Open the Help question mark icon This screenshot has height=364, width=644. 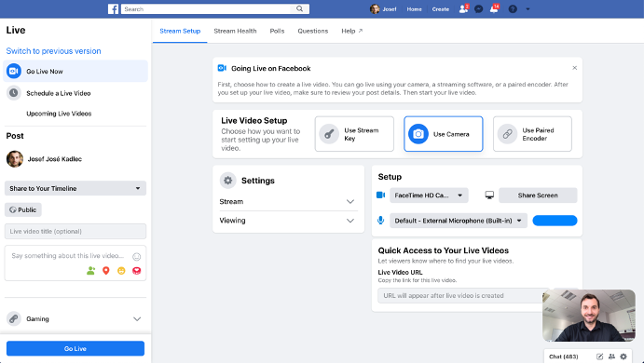pos(513,9)
